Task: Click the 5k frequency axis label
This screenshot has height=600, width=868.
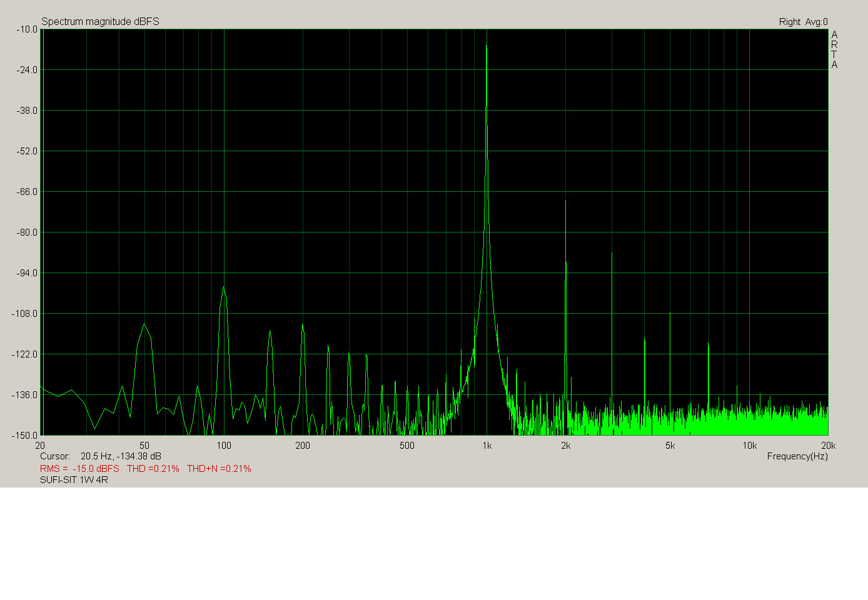Action: click(670, 446)
